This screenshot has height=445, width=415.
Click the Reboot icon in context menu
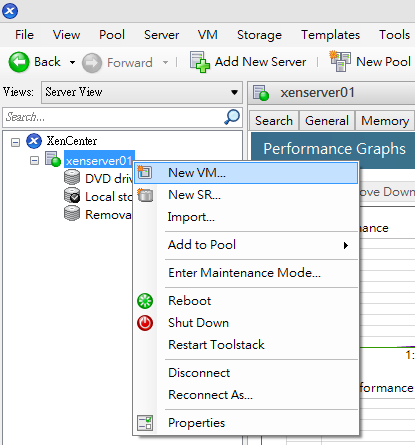145,301
